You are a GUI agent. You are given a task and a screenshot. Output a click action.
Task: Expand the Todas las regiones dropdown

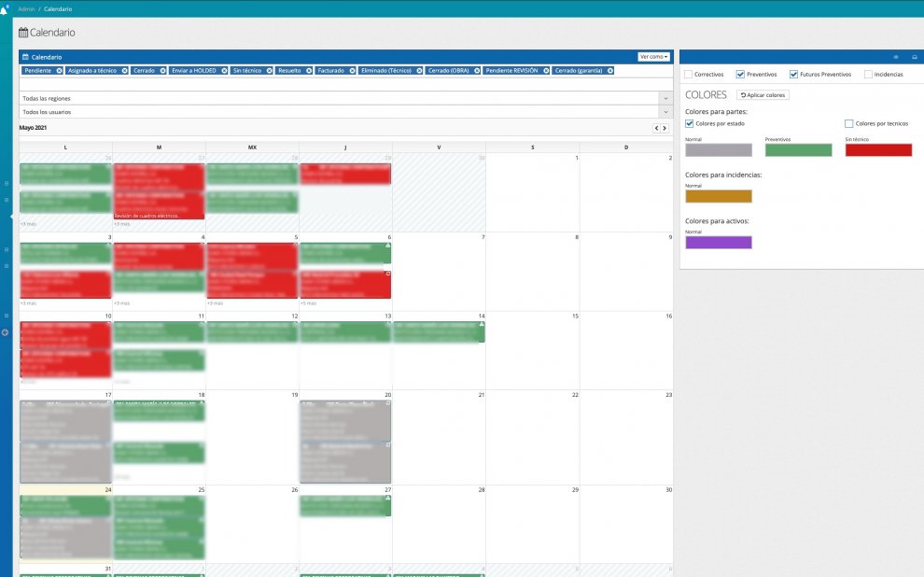(x=665, y=98)
